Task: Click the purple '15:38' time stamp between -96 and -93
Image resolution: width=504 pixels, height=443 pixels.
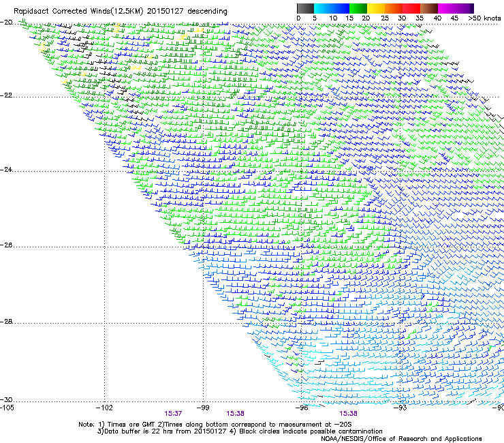Action: tap(349, 414)
